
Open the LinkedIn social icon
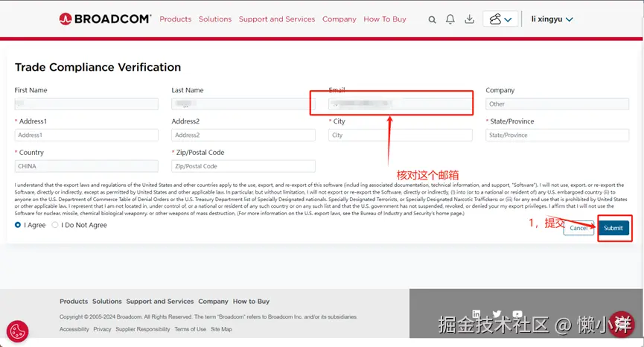pyautogui.click(x=476, y=313)
